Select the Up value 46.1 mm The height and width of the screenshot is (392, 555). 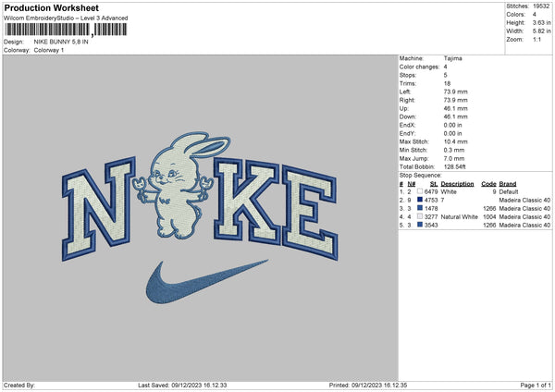click(455, 108)
